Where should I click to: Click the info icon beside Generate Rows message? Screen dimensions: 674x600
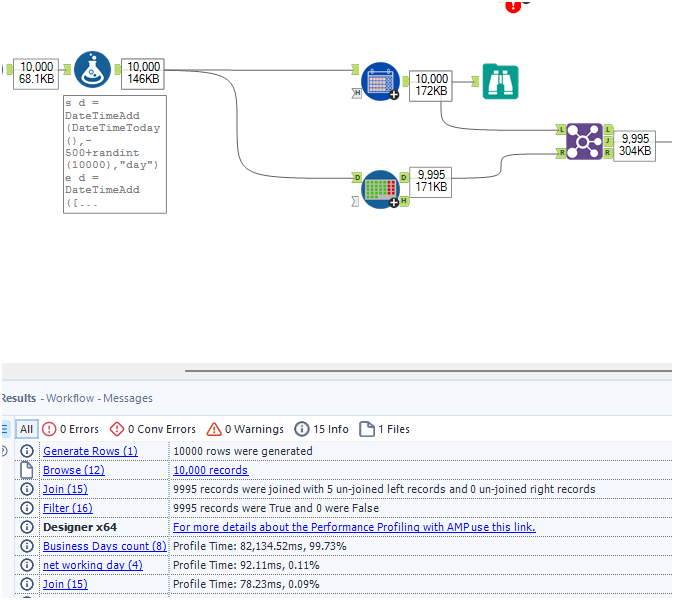(27, 451)
